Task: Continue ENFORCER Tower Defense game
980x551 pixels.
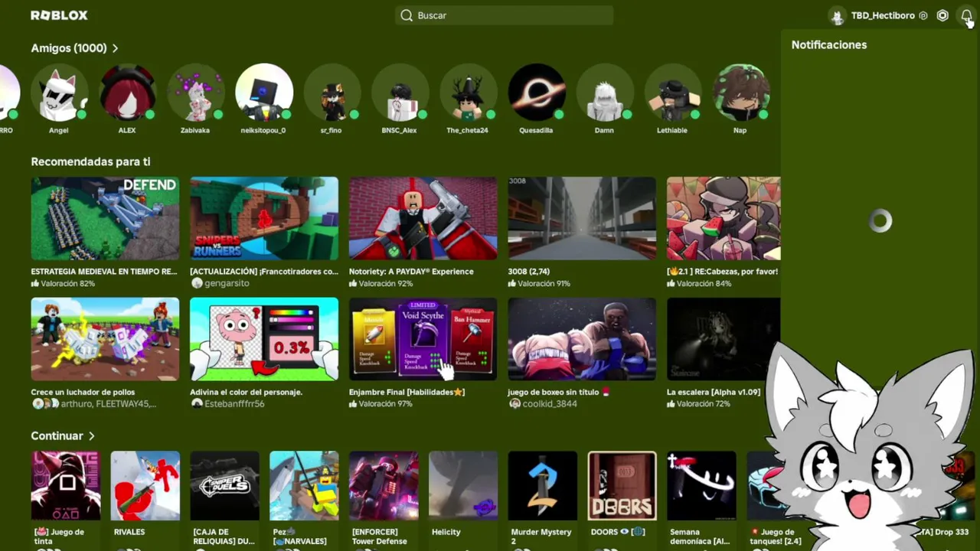Action: (x=384, y=486)
